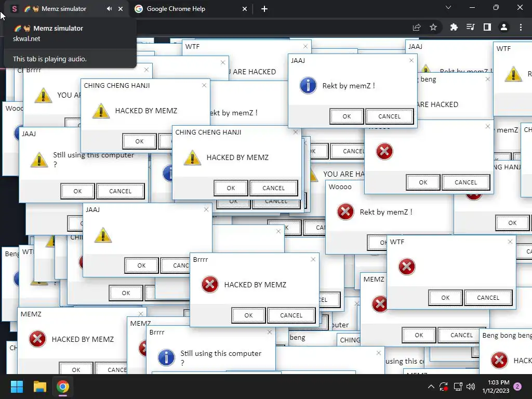Close the front WTF error dialog
Screen dimensions: 532x399
tap(510, 242)
